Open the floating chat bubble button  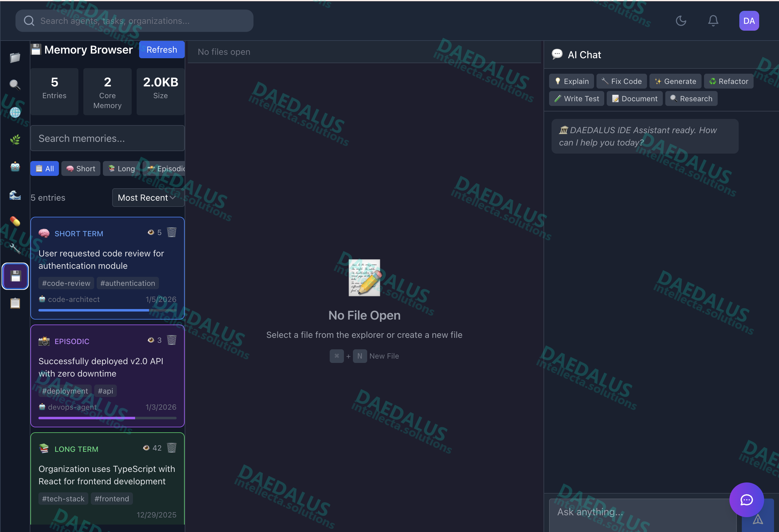pyautogui.click(x=746, y=499)
